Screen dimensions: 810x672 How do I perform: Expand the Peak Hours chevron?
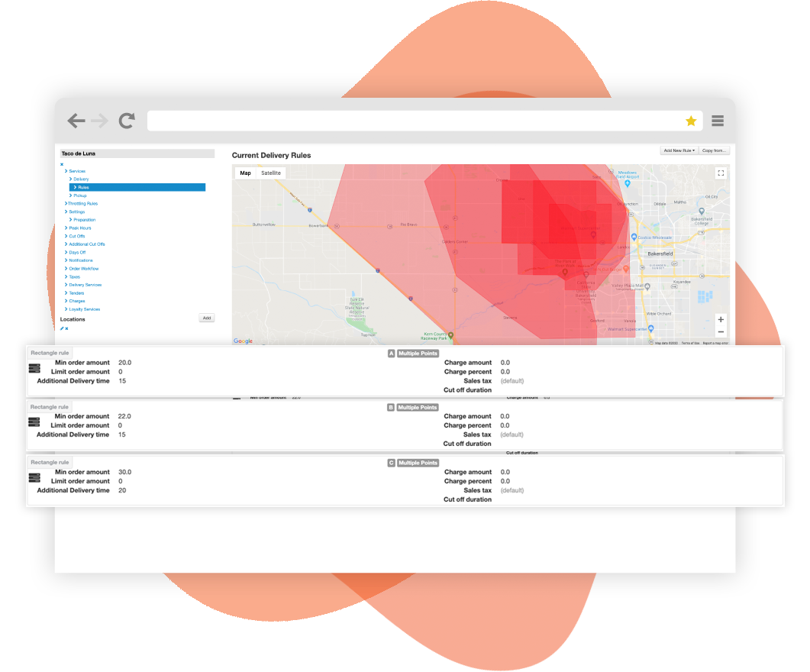(x=66, y=228)
